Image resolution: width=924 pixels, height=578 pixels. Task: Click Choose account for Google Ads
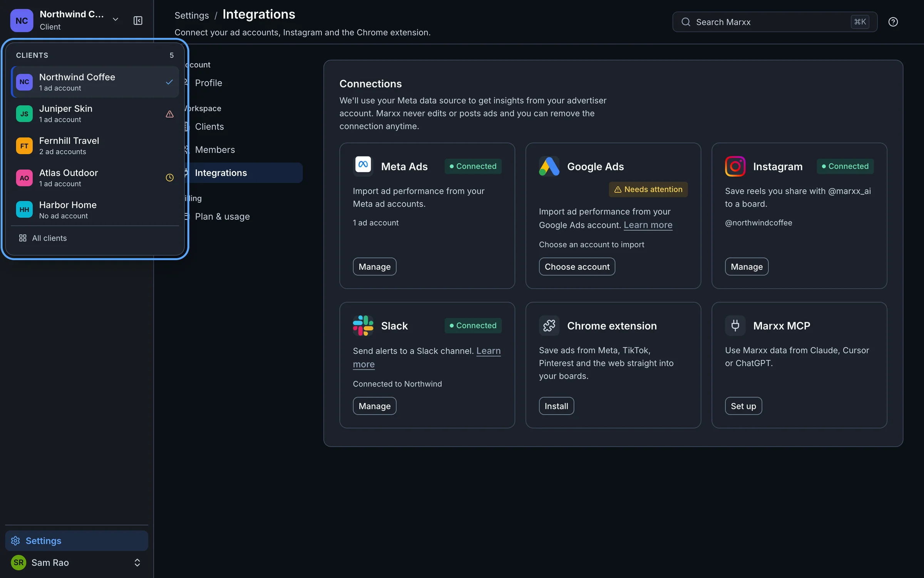tap(577, 267)
